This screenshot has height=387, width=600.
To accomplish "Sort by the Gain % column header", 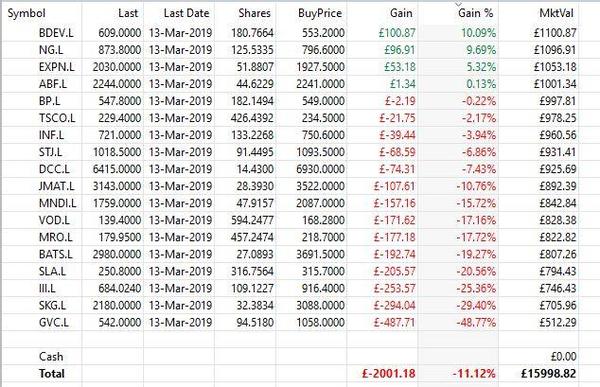I will tap(476, 13).
